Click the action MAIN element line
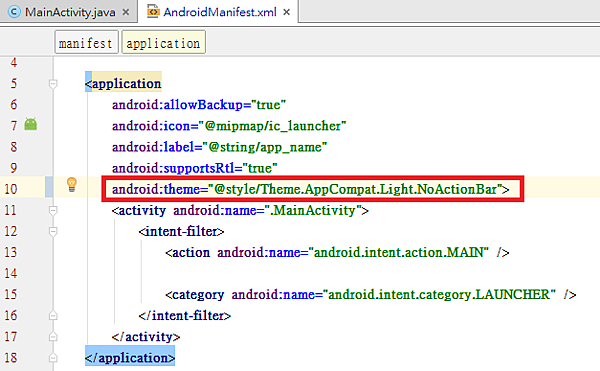 (337, 252)
